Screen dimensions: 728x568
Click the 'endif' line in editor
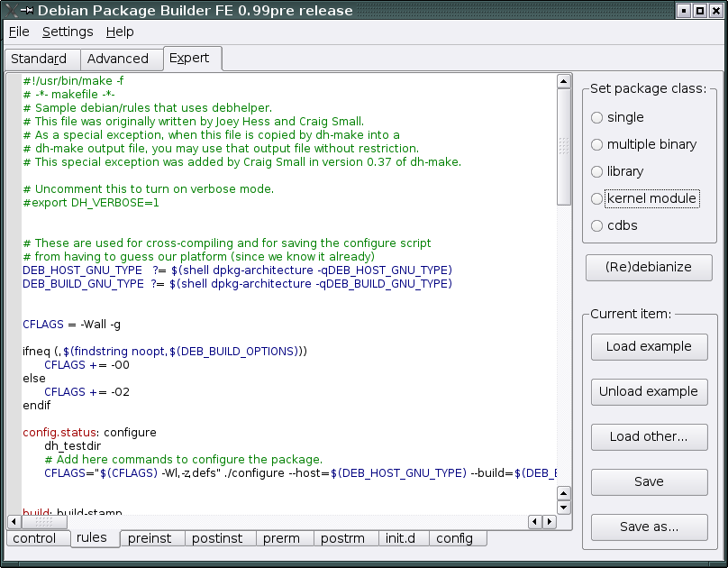click(37, 406)
